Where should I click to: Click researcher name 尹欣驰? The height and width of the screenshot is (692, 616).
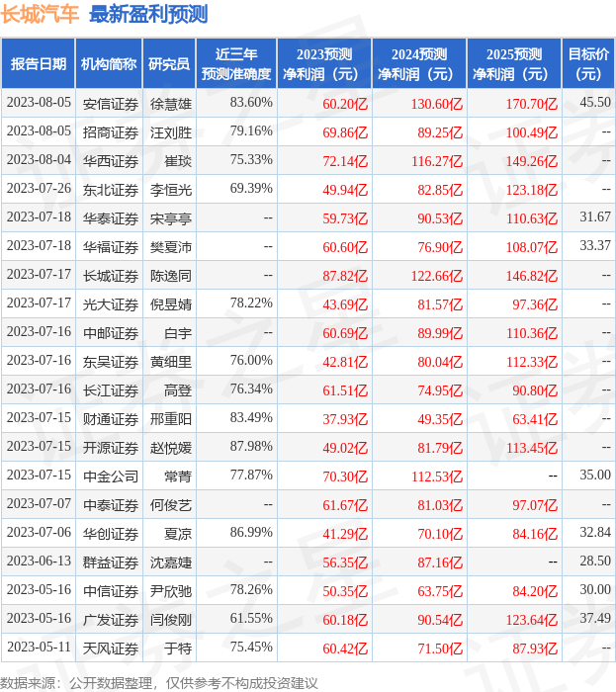tap(171, 592)
